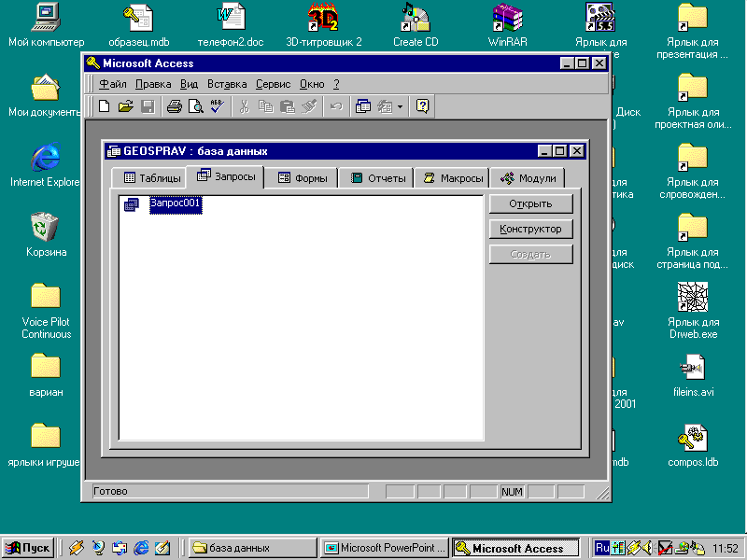The image size is (747, 560).
Task: Select the compos.ldb desktop file
Action: coord(693,446)
